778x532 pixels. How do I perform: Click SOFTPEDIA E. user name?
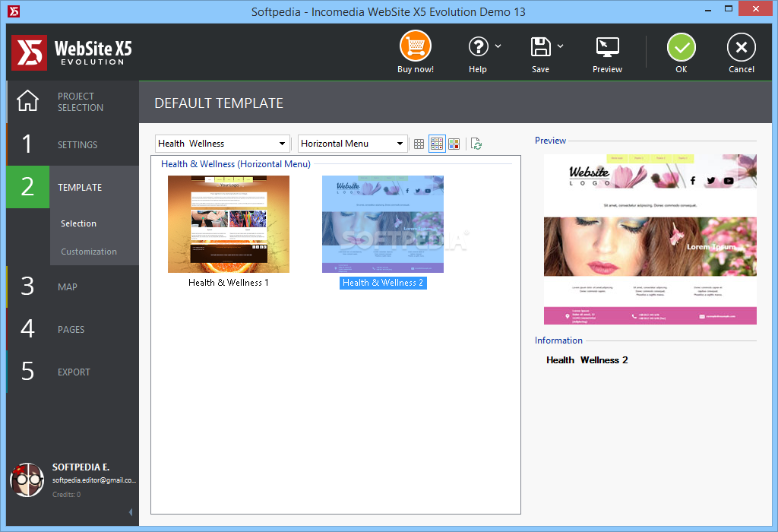click(x=81, y=467)
